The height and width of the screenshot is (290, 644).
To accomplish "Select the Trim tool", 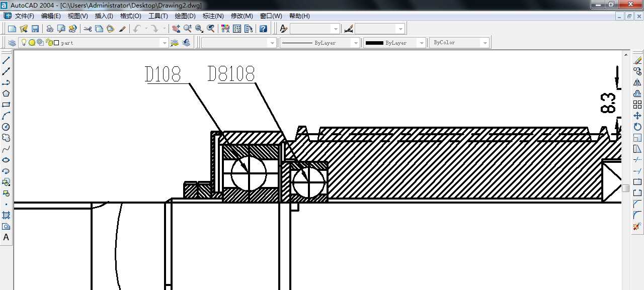I will [x=637, y=160].
